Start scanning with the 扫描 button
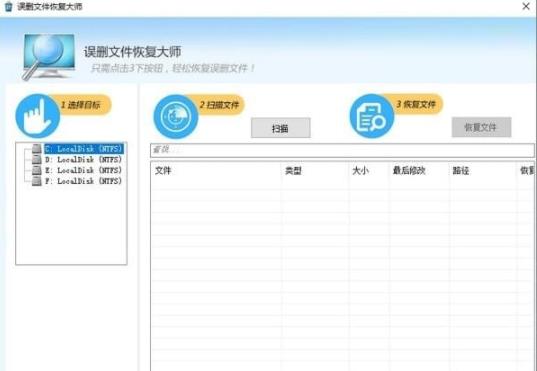Viewport: 537px width, 371px height. (x=280, y=128)
